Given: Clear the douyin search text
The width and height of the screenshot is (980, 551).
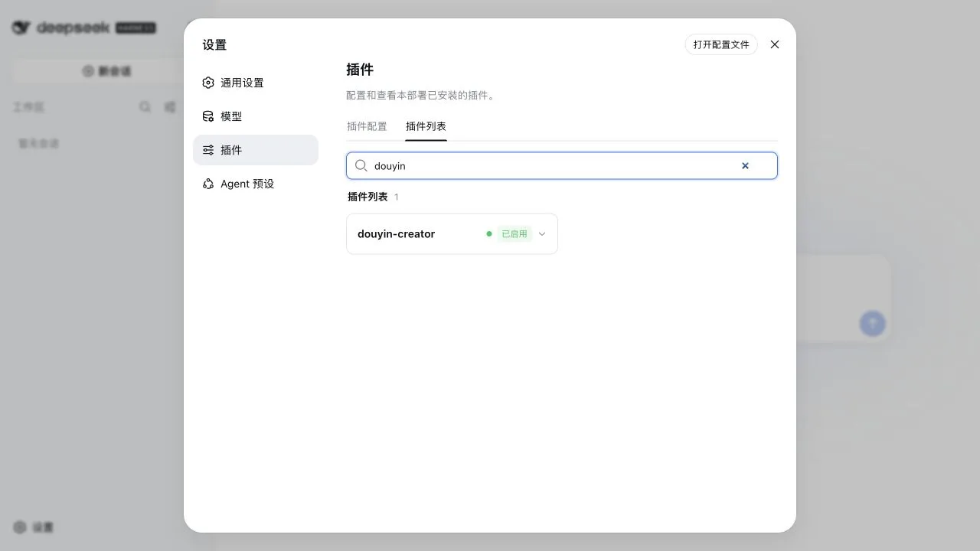Looking at the screenshot, I should [745, 165].
